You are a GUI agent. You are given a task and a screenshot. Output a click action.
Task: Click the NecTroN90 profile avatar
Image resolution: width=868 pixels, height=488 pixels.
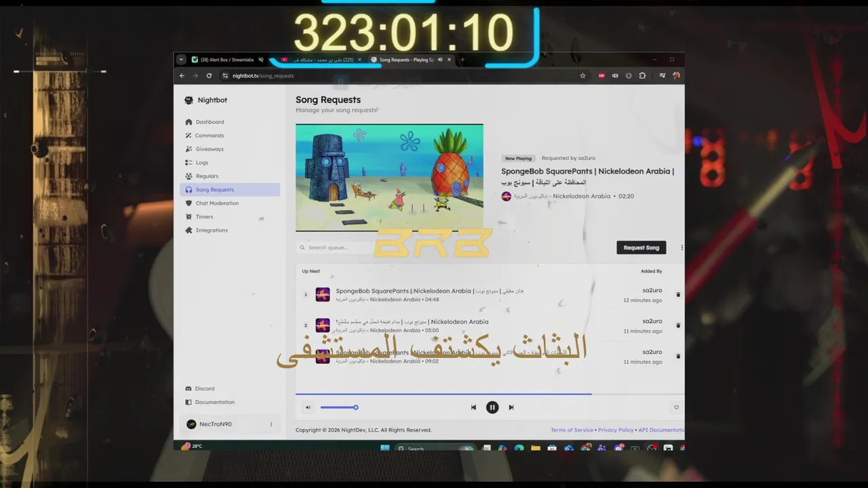pos(191,424)
